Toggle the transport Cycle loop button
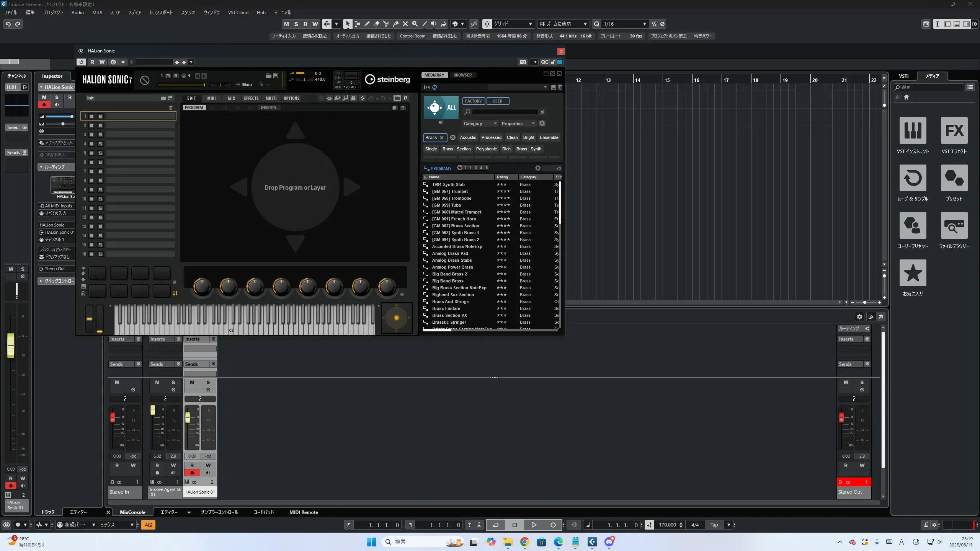Image resolution: width=980 pixels, height=551 pixels. pos(495,525)
